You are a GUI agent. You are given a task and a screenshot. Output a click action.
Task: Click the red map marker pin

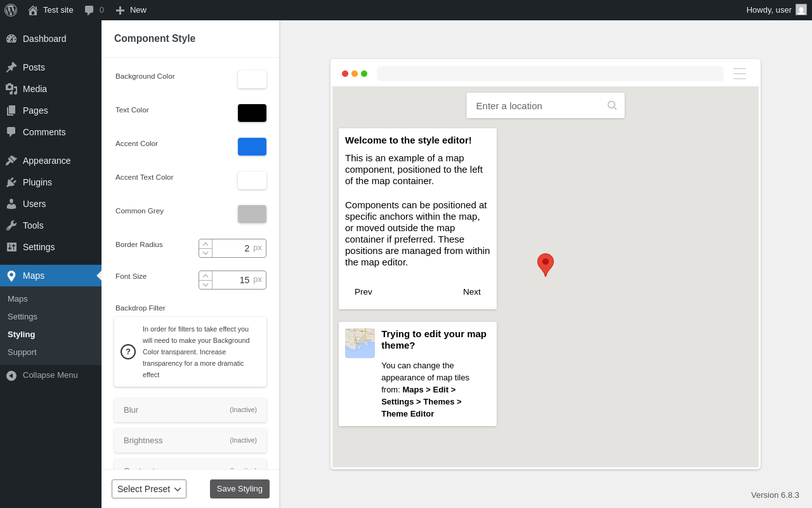(546, 264)
